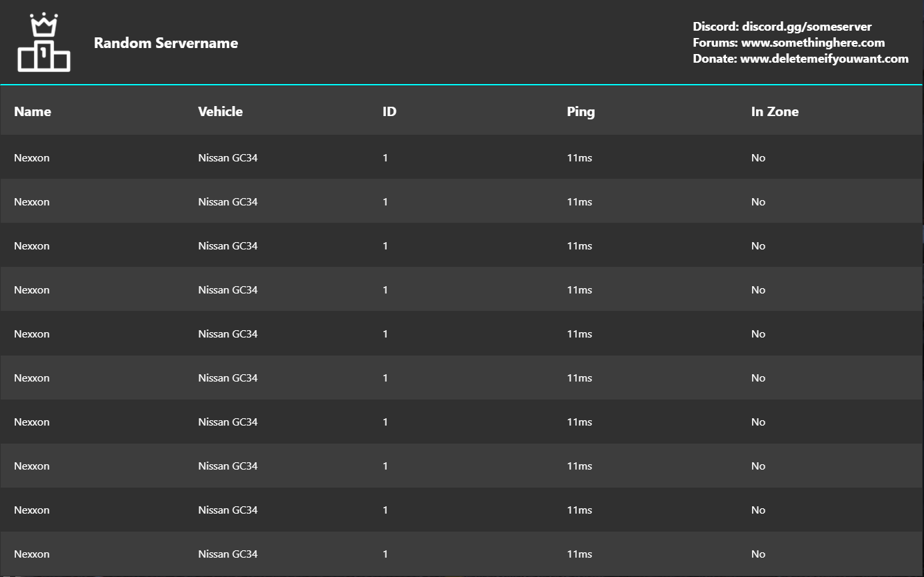
Task: Click the ID column header
Action: [389, 111]
